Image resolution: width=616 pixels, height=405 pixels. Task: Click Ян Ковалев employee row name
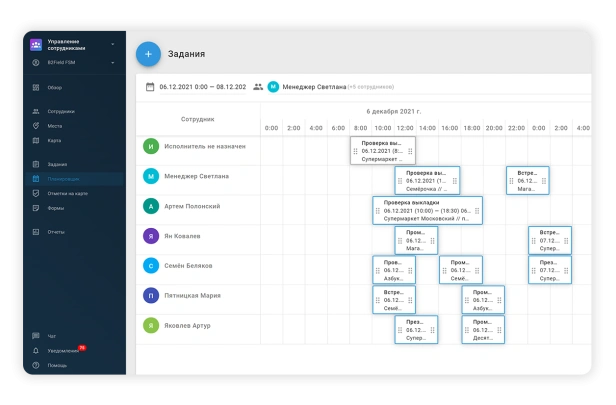(x=182, y=236)
